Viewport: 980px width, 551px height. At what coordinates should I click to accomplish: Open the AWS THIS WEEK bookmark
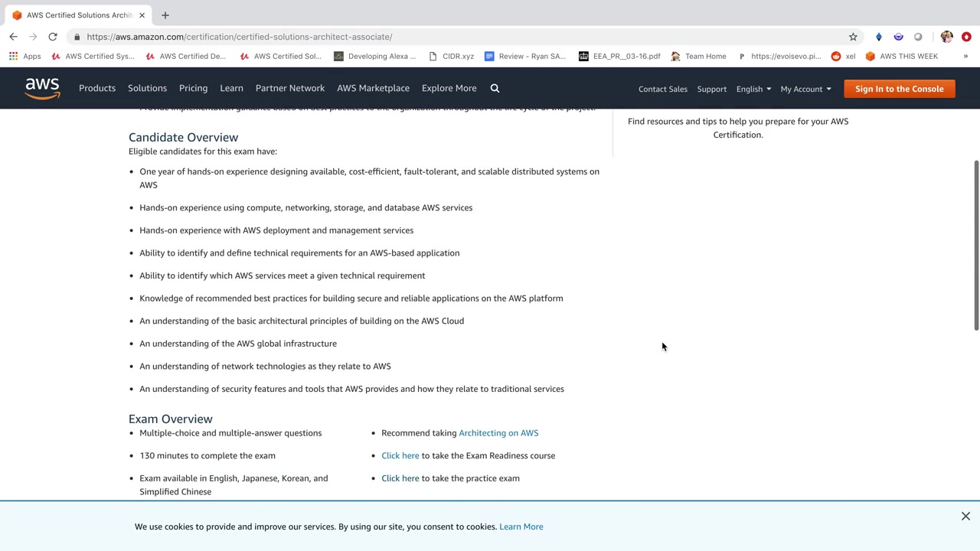(x=901, y=56)
